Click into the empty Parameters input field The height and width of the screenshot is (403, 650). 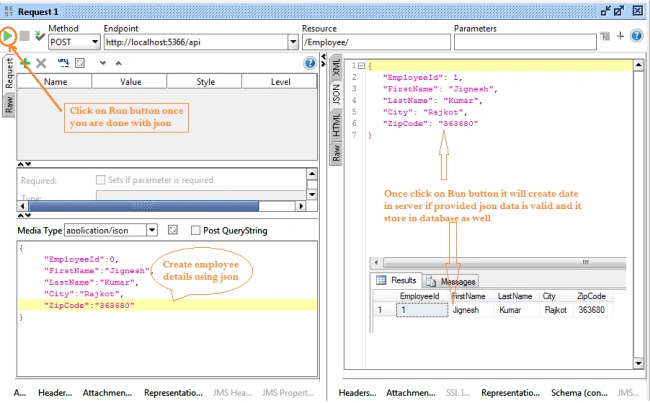525,42
